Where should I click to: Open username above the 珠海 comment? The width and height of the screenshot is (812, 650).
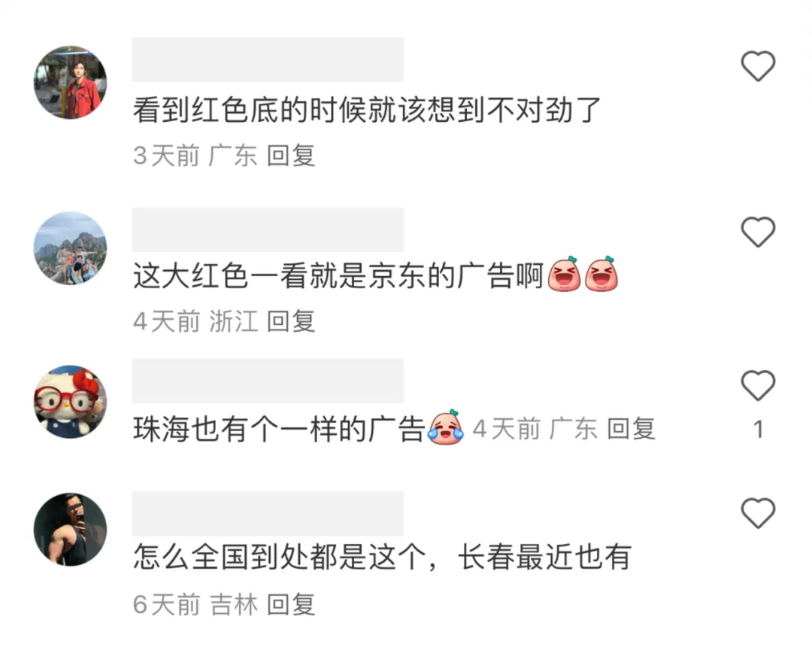point(268,381)
